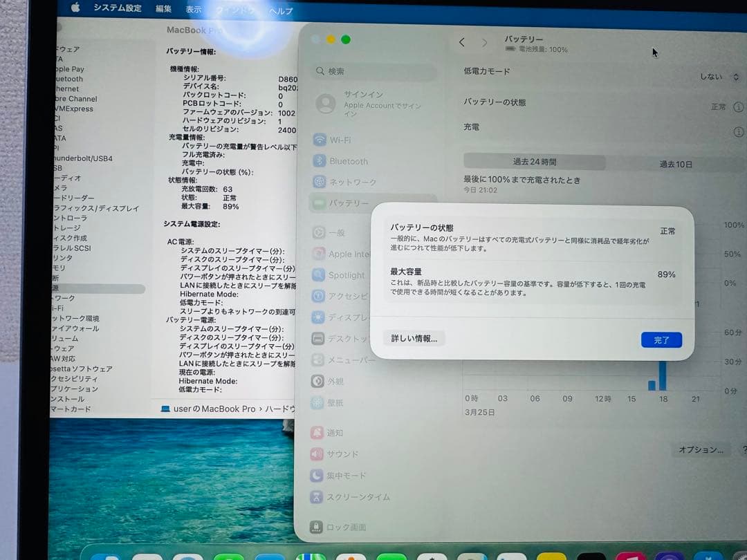The width and height of the screenshot is (747, 560).
Task: Open the Apple menu
Action: (75, 8)
